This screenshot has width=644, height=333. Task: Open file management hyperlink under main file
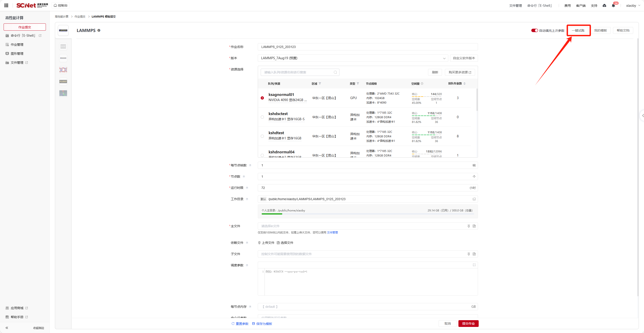[332, 232]
